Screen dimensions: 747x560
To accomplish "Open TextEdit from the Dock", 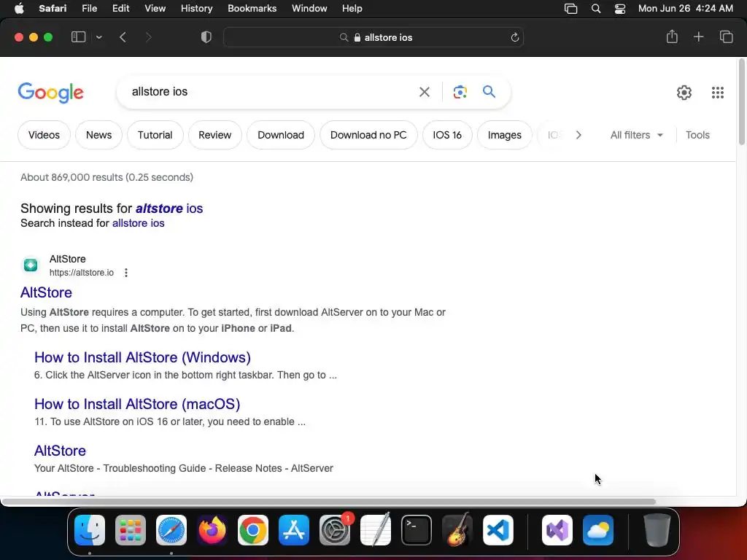I will click(x=376, y=529).
